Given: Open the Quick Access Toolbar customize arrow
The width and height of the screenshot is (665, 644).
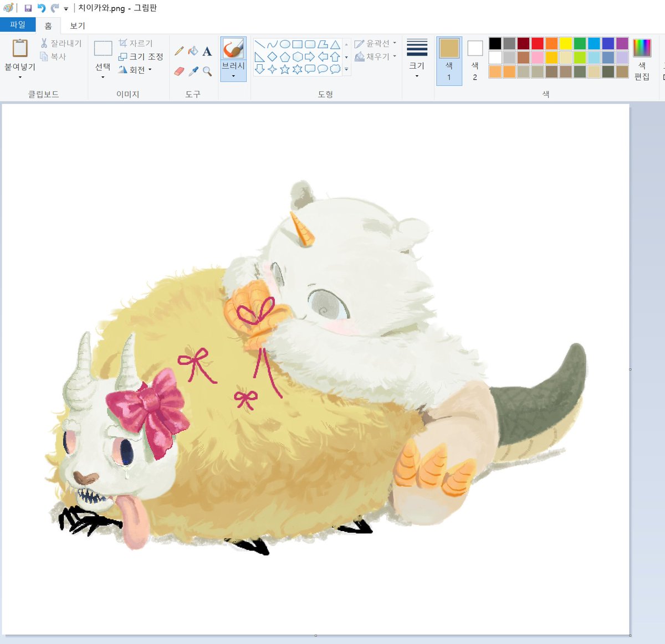Looking at the screenshot, I should [66, 9].
